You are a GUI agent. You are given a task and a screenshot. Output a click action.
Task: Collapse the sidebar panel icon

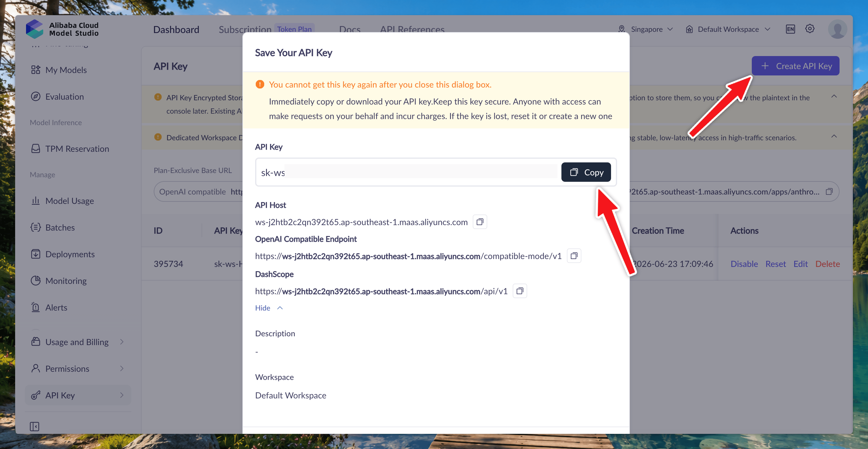tap(35, 426)
